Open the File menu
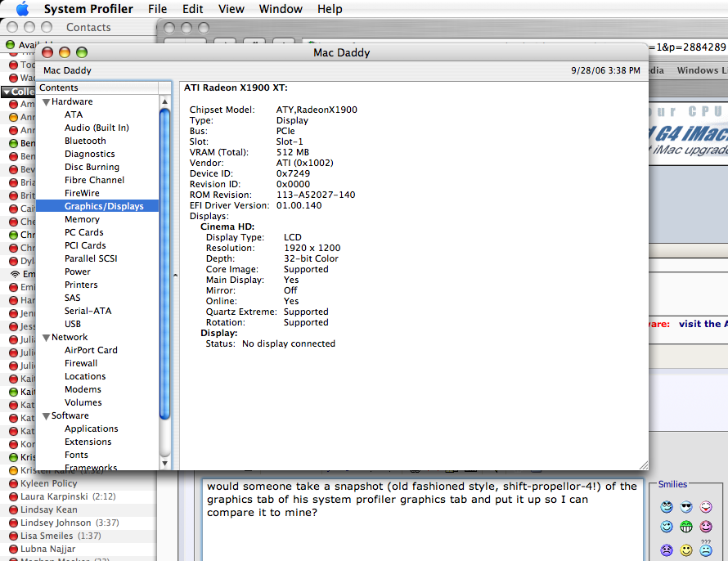The image size is (728, 561). pos(157,9)
